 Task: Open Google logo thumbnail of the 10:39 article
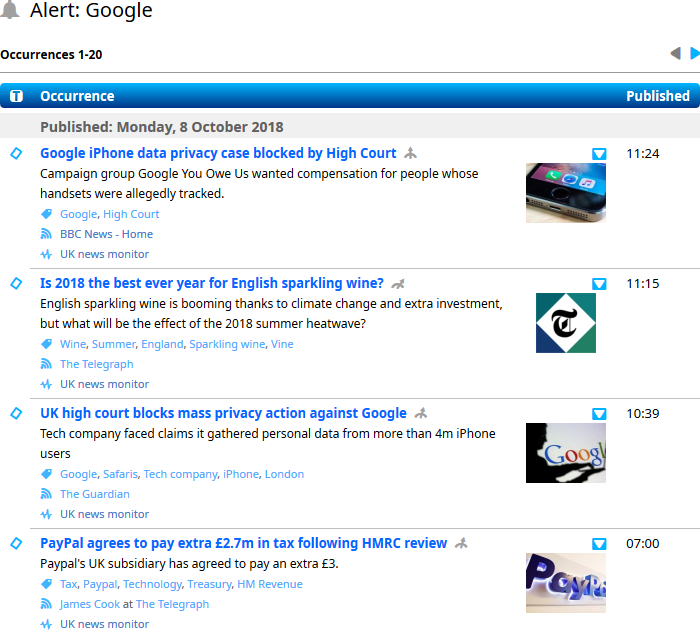[x=566, y=453]
